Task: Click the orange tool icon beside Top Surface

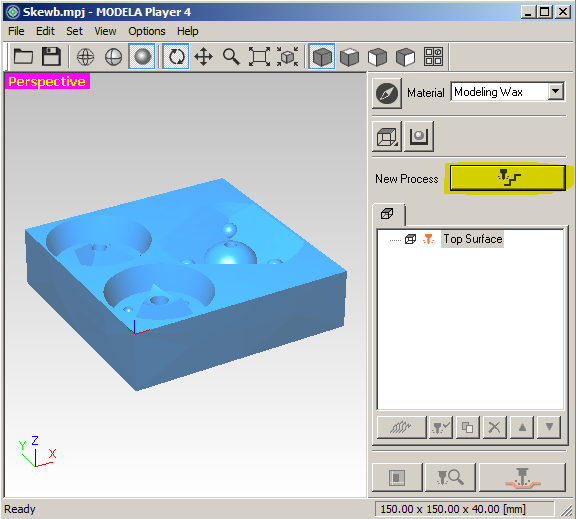Action: click(428, 239)
